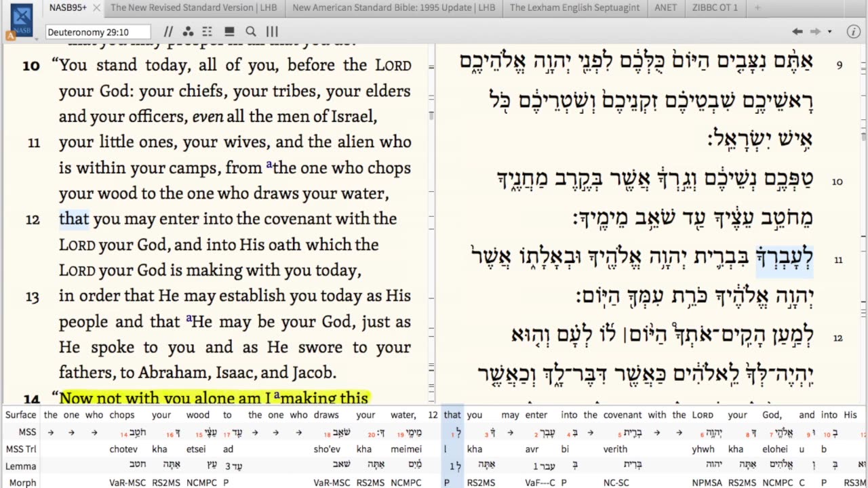The width and height of the screenshot is (868, 488).
Task: Click surface word 'chops' in interlinear
Action: [122, 415]
